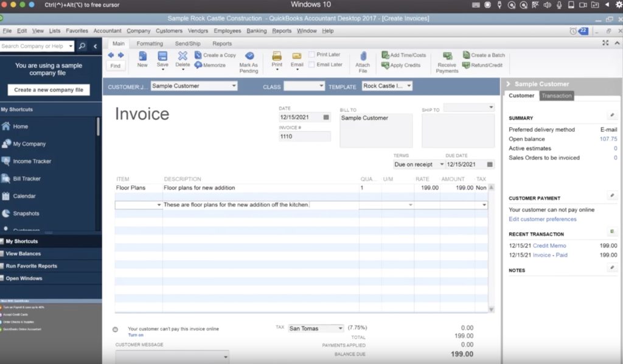Open Income Tracker shortcut
The image size is (623, 364).
point(27,161)
